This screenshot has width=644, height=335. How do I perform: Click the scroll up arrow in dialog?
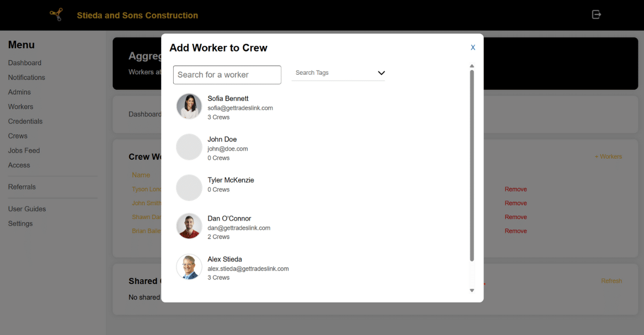(x=471, y=66)
